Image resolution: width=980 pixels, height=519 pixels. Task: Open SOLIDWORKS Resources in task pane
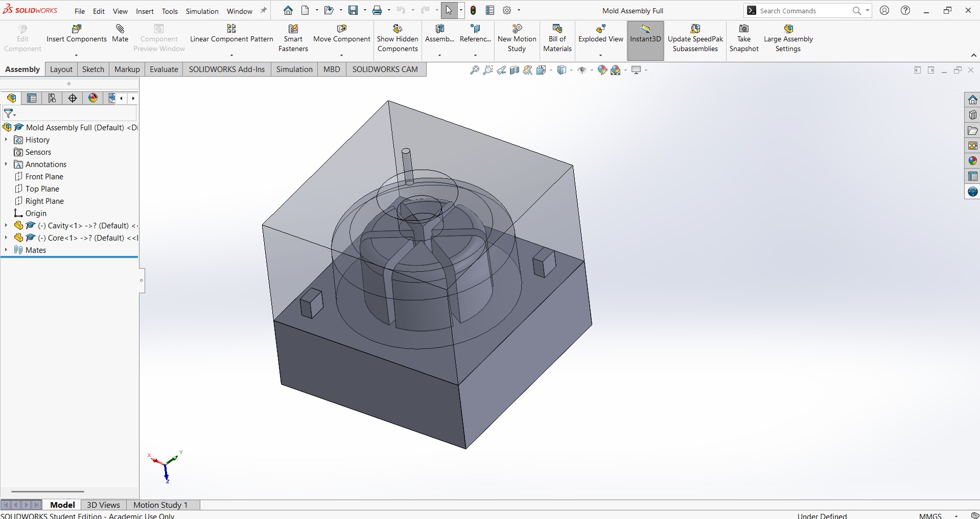tap(972, 100)
